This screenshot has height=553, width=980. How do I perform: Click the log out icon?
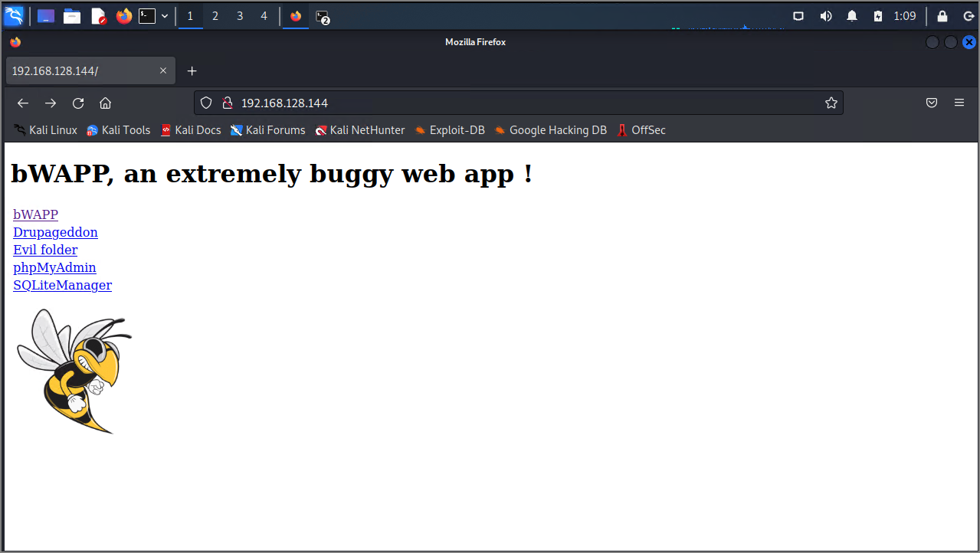click(967, 15)
